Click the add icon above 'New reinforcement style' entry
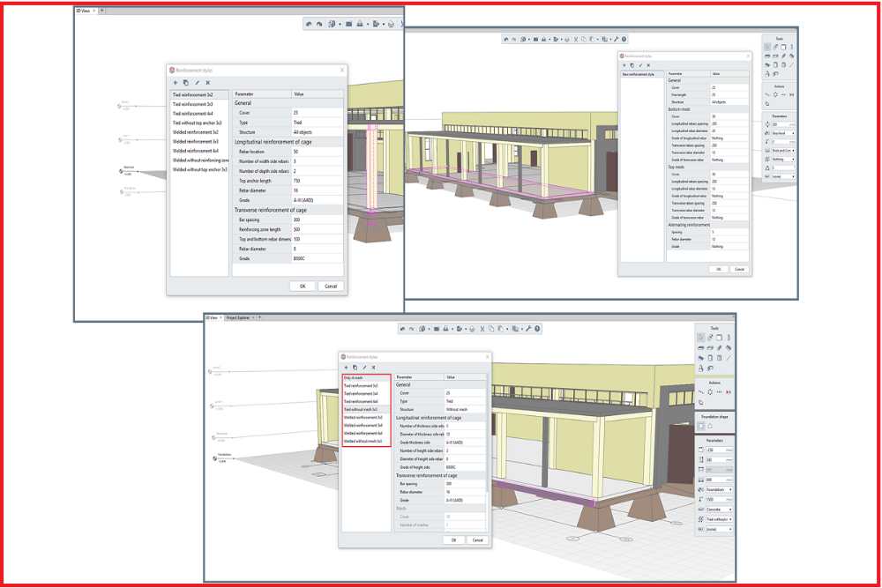882x588 pixels. 624,65
